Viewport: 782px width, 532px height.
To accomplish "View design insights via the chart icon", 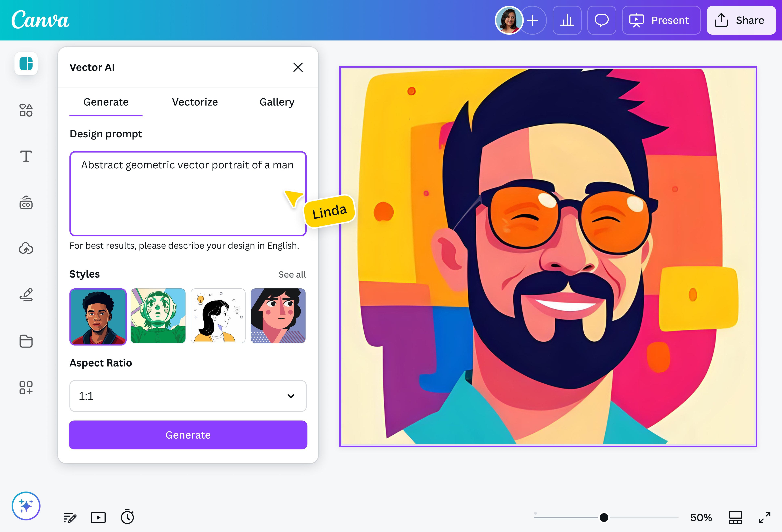I will [x=567, y=20].
